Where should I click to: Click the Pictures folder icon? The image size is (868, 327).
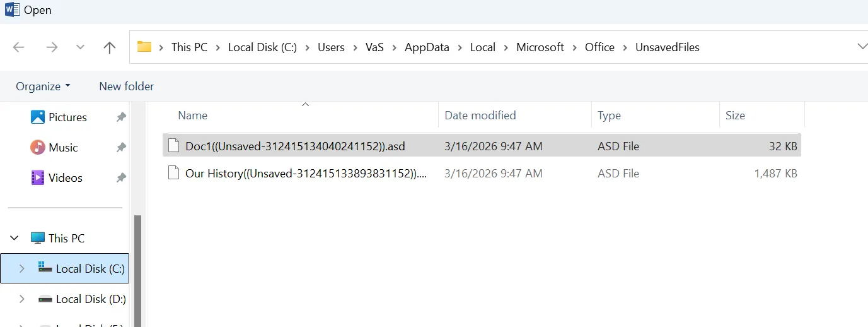click(x=38, y=117)
